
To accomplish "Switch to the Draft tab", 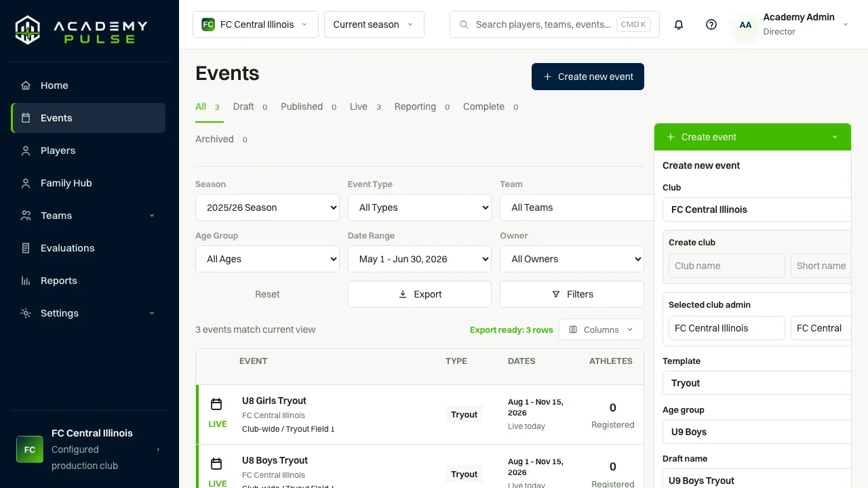I will pos(250,107).
